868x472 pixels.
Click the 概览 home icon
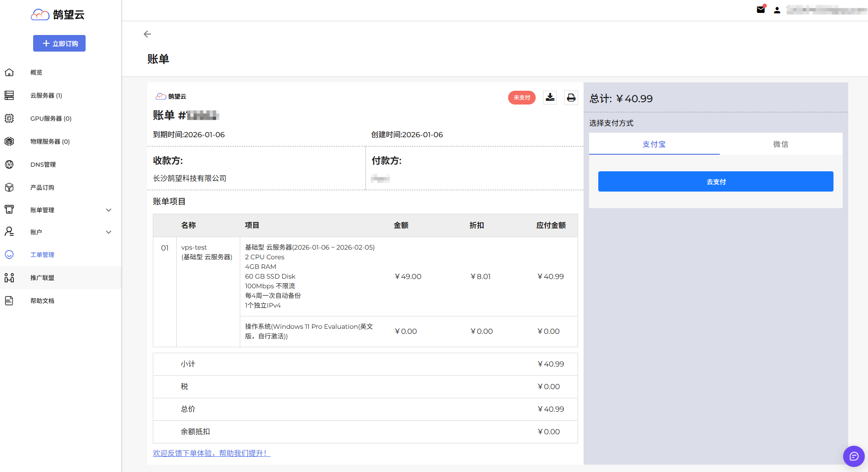click(x=9, y=72)
